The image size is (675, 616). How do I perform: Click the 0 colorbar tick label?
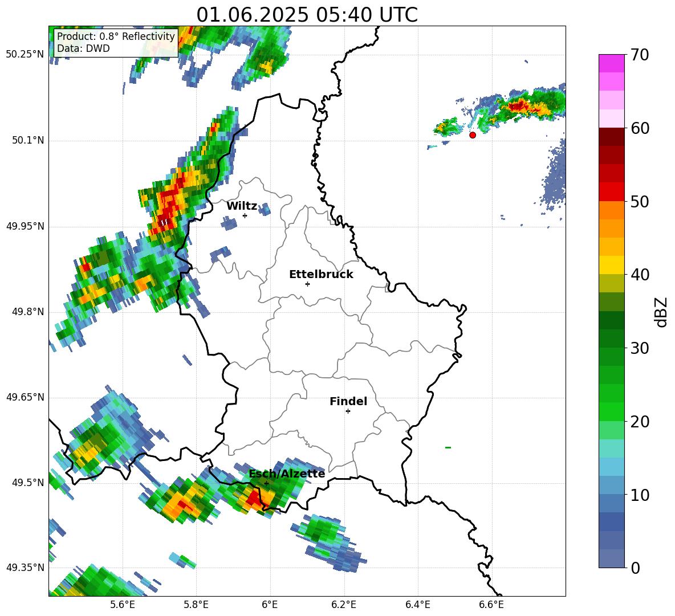click(x=635, y=568)
